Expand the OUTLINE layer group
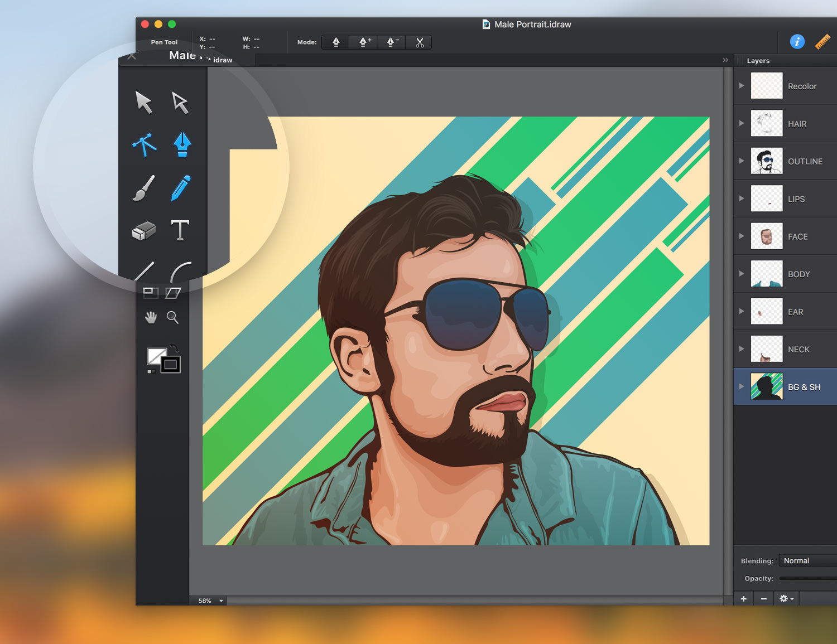 click(x=742, y=161)
